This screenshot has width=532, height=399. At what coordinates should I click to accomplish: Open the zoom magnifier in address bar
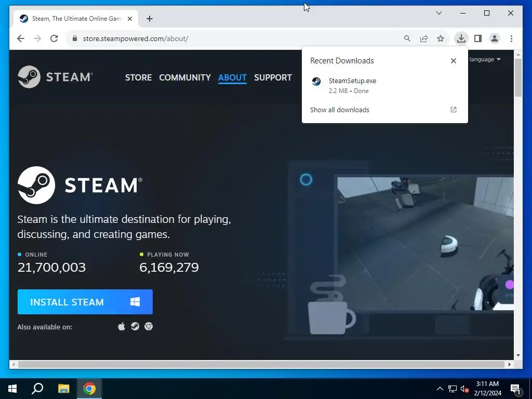(x=407, y=38)
